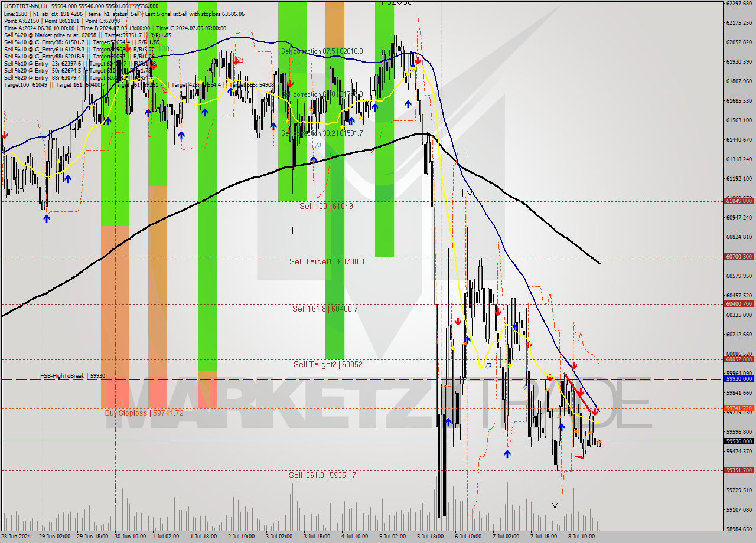
Task: Select the 'Sell 100 | 61049' level label
Action: (326, 206)
